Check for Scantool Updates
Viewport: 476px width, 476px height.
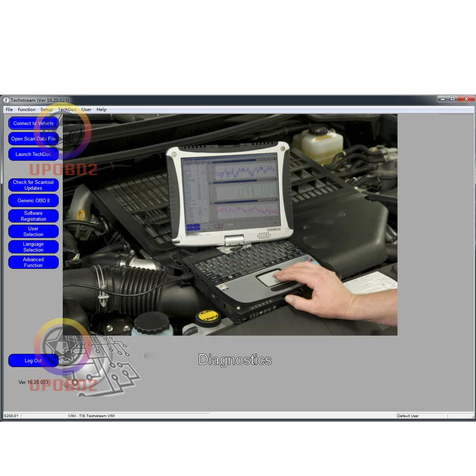pyautogui.click(x=33, y=185)
